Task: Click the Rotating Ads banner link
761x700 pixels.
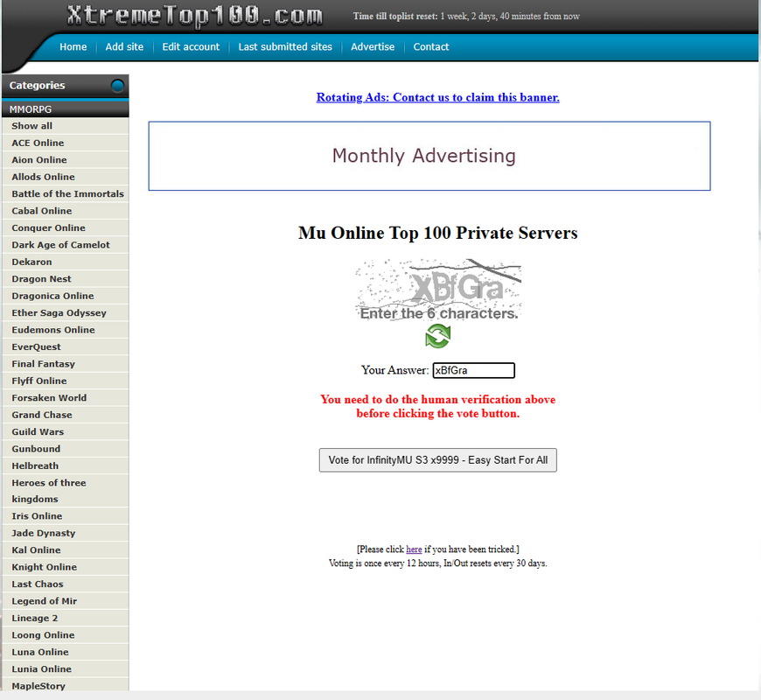Action: pos(437,98)
